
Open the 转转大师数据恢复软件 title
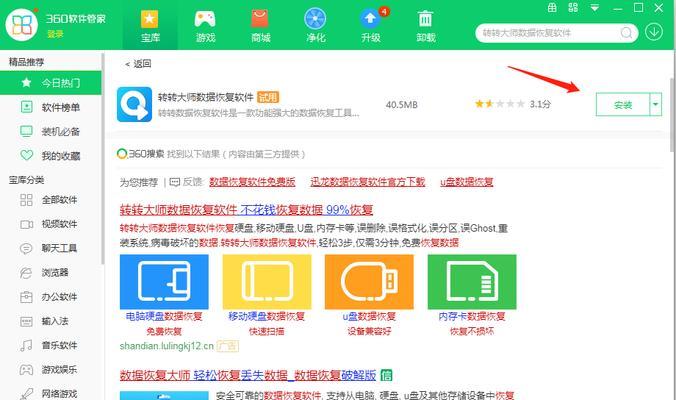point(206,97)
